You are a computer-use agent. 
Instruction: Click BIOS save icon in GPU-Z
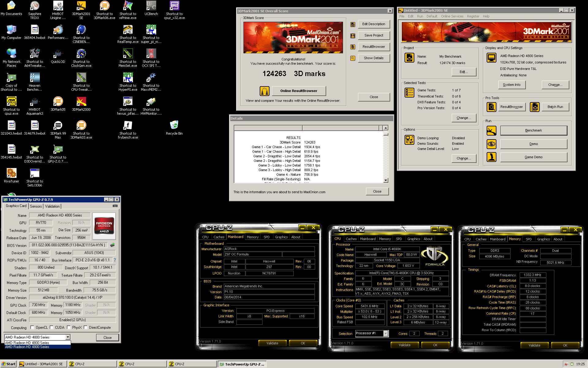click(112, 245)
